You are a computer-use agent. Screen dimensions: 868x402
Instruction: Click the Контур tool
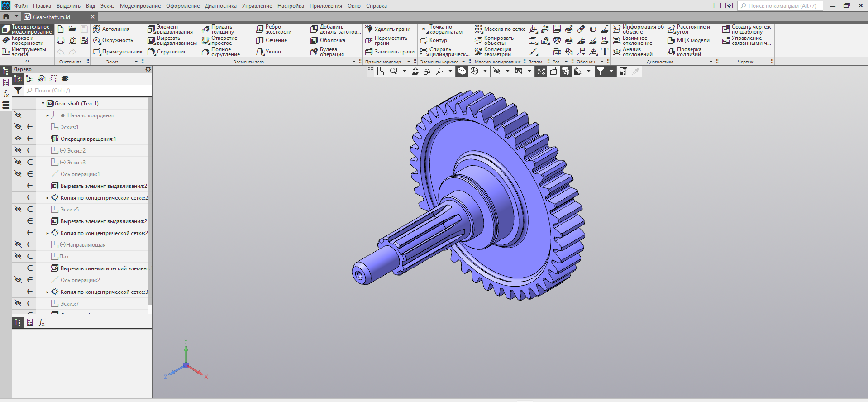click(x=434, y=40)
